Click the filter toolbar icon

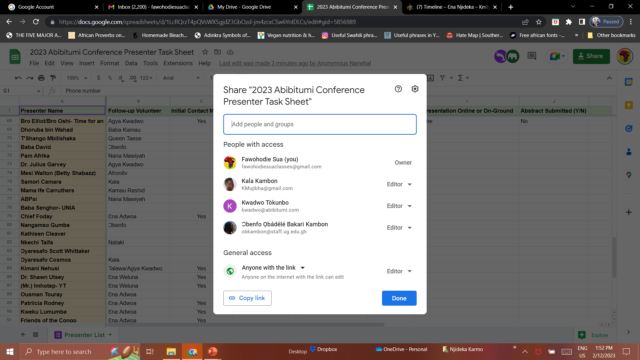pyautogui.click(x=442, y=78)
